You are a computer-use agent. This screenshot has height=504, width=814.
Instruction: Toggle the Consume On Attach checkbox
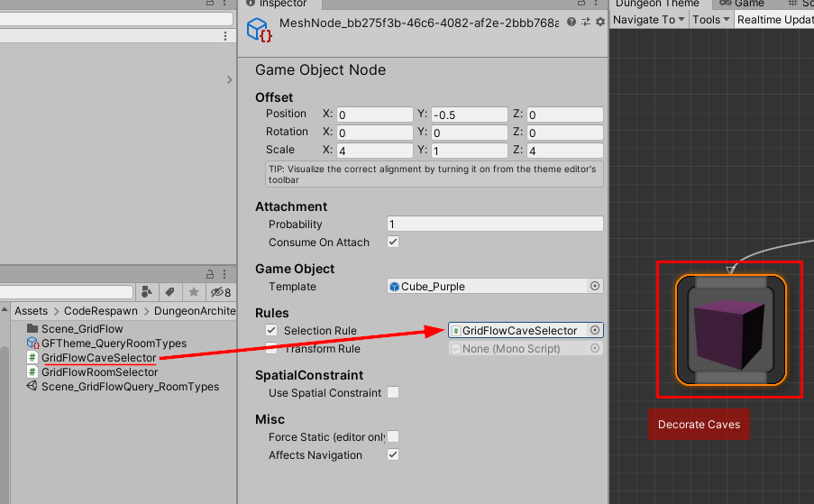[393, 242]
